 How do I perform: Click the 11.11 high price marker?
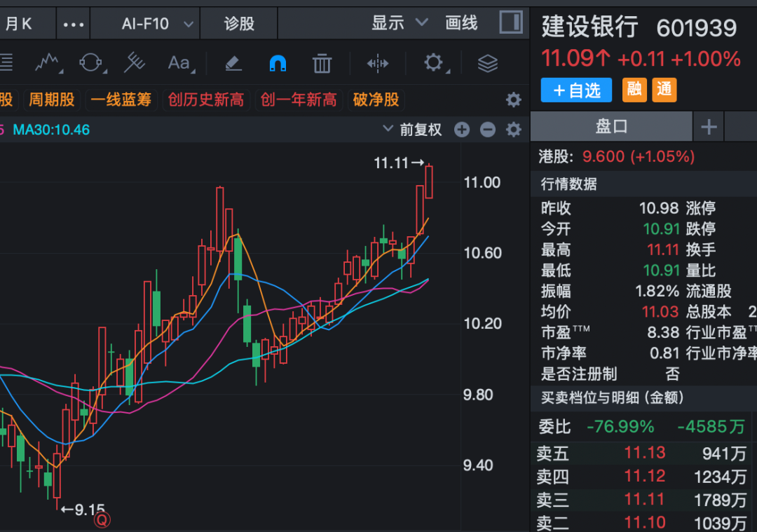click(x=399, y=163)
